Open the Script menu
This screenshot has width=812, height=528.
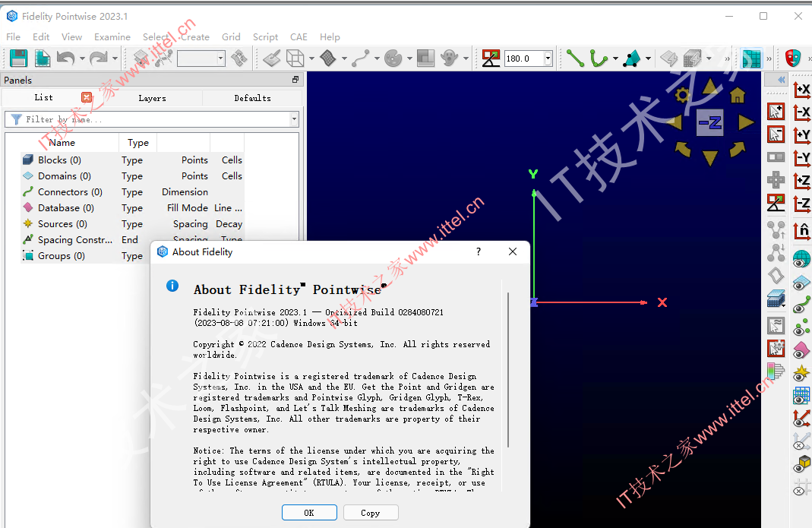[x=265, y=36]
